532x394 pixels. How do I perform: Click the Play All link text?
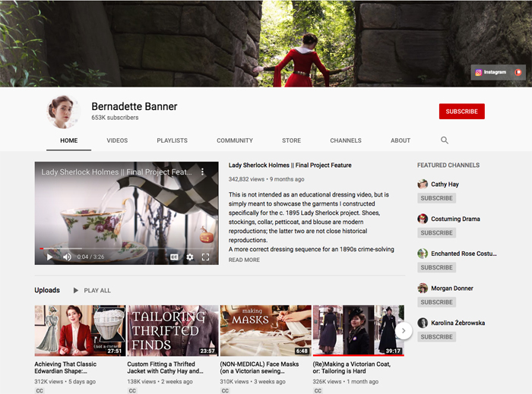(x=97, y=290)
